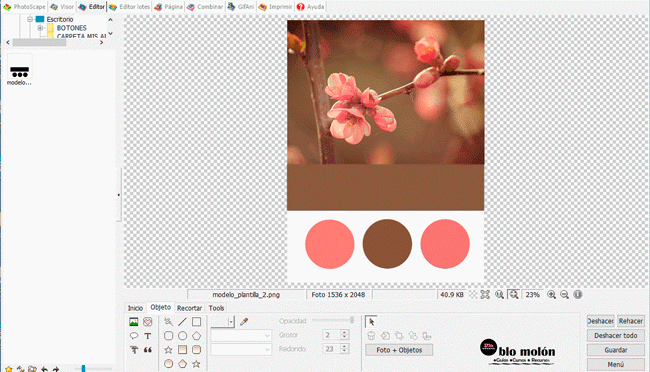
Task: Click the Rehacer button
Action: 631,321
